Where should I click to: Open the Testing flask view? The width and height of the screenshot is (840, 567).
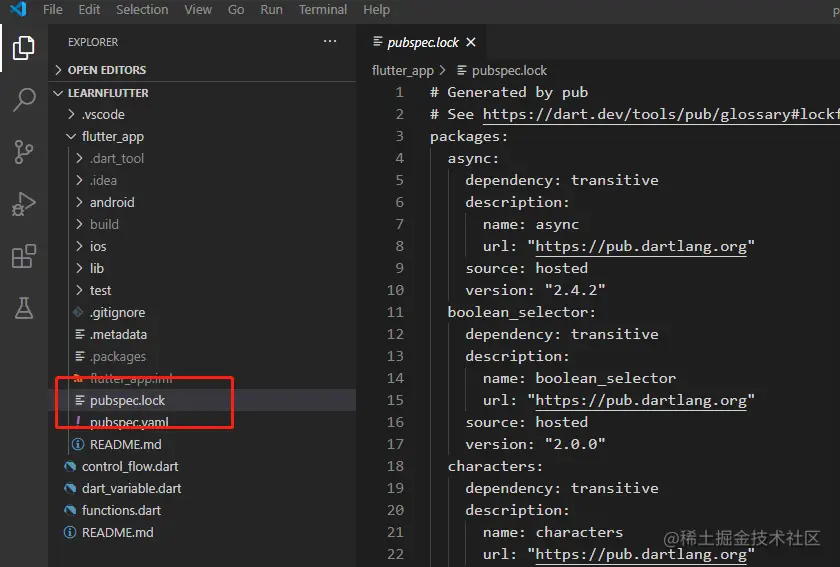pyautogui.click(x=24, y=308)
